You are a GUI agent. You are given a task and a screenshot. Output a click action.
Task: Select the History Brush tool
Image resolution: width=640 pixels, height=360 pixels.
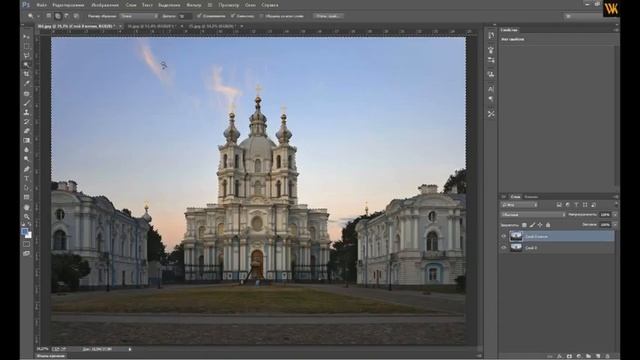(27, 122)
